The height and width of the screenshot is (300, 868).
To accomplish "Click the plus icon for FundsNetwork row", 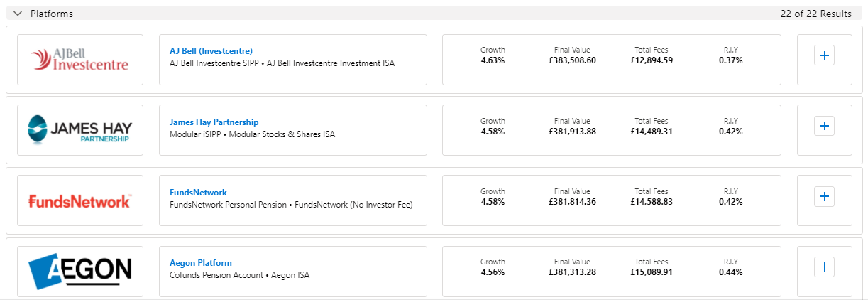I will pyautogui.click(x=823, y=196).
